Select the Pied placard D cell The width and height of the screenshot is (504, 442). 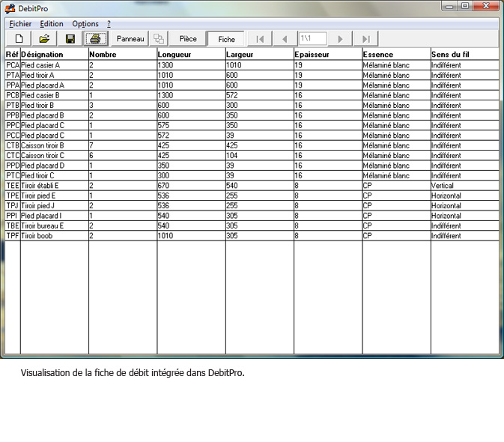pyautogui.click(x=55, y=166)
